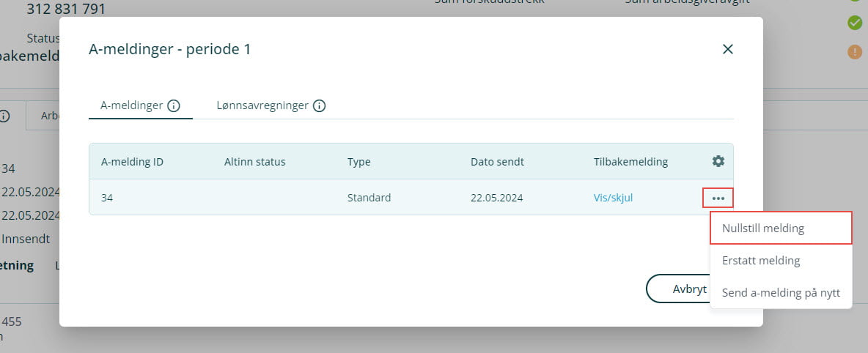Click the Altinn status column header
The width and height of the screenshot is (868, 353).
coord(254,162)
